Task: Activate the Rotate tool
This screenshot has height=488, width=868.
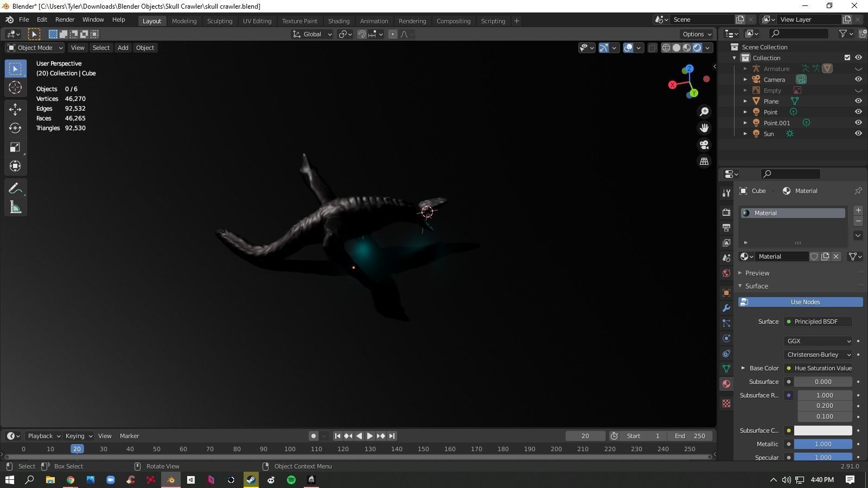Action: [15, 128]
